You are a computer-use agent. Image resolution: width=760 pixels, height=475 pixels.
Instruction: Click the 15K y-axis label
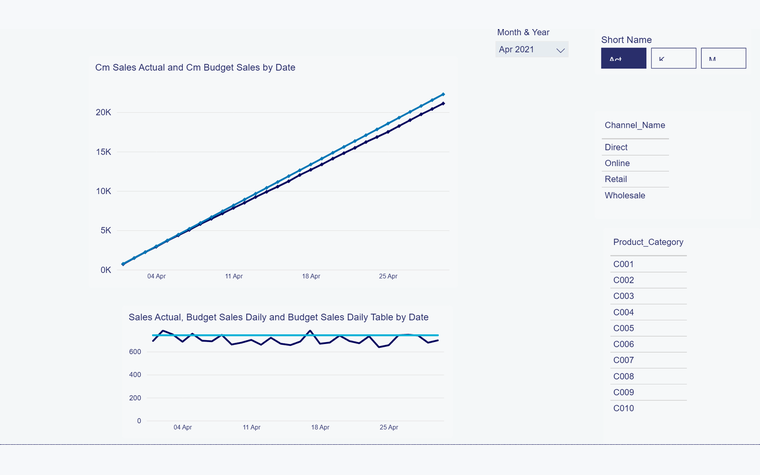[103, 152]
